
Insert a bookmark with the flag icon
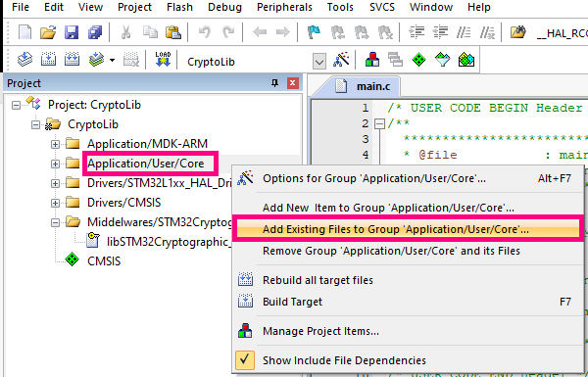(x=314, y=32)
